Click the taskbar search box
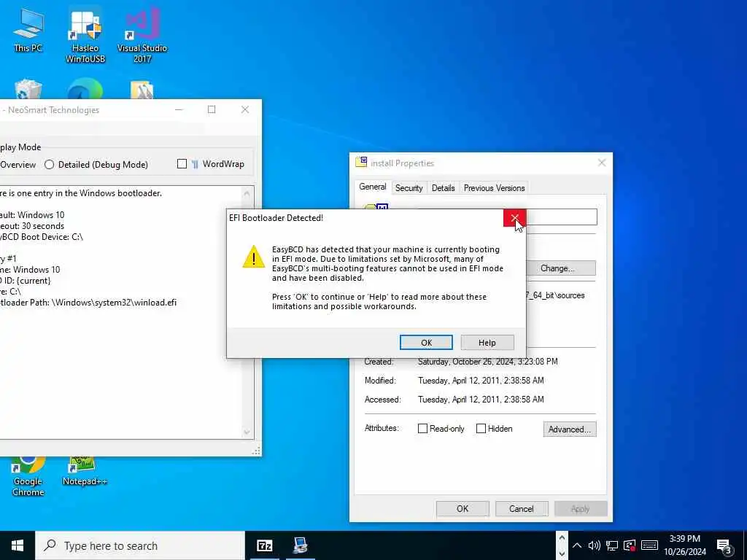The width and height of the screenshot is (747, 560). click(x=139, y=545)
